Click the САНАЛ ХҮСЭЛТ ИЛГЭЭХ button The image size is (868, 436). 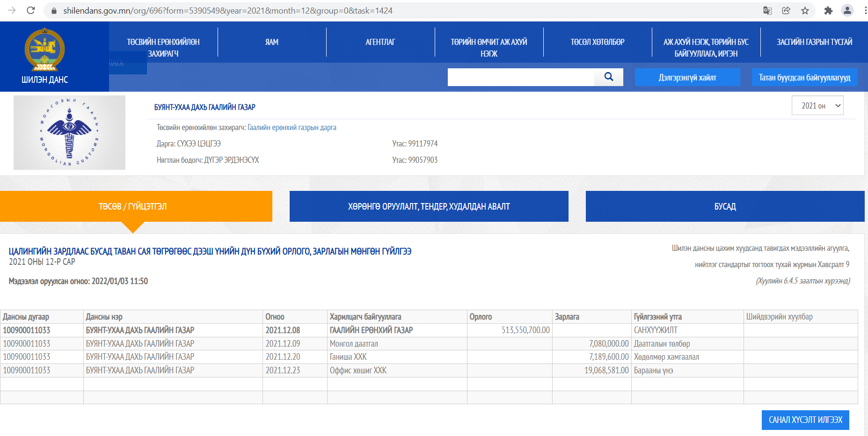pyautogui.click(x=805, y=420)
